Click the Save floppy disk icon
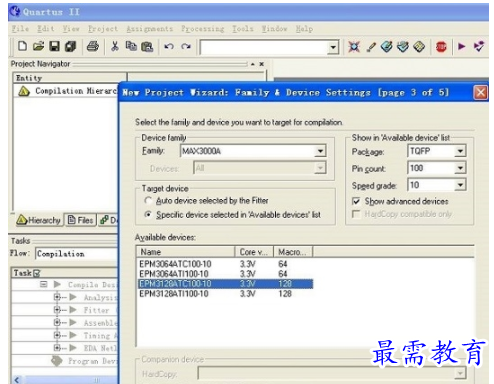The width and height of the screenshot is (494, 384). click(54, 46)
